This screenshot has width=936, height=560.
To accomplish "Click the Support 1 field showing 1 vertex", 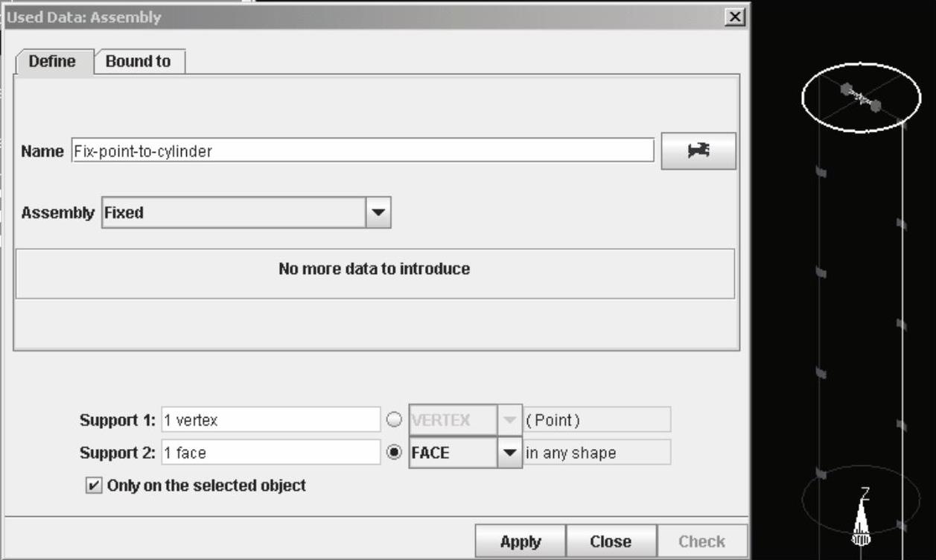I will (270, 420).
